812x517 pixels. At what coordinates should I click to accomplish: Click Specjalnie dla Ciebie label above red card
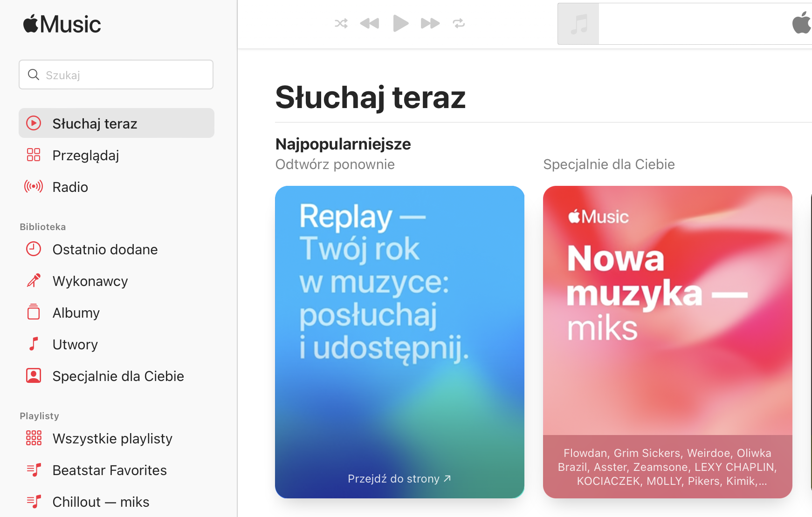(x=609, y=164)
